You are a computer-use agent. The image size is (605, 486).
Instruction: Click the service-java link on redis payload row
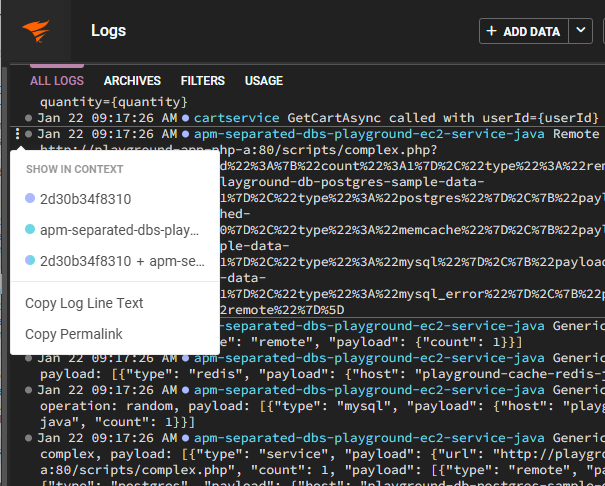coord(369,358)
